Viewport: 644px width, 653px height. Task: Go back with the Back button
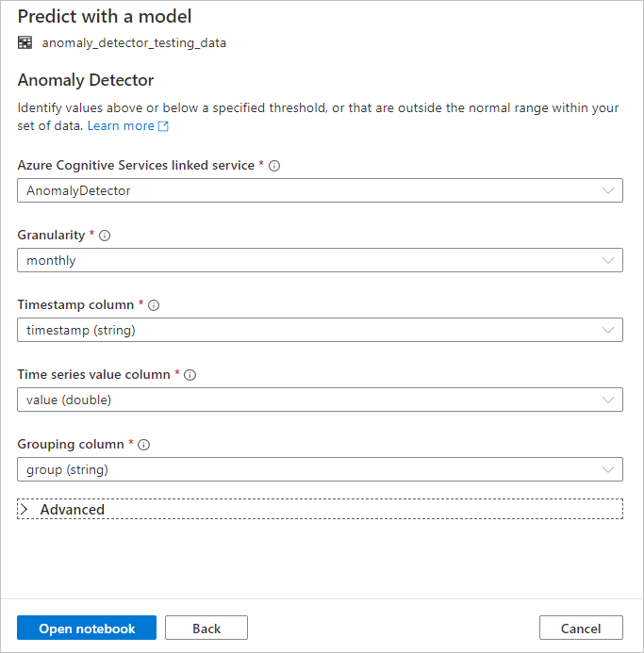[206, 629]
